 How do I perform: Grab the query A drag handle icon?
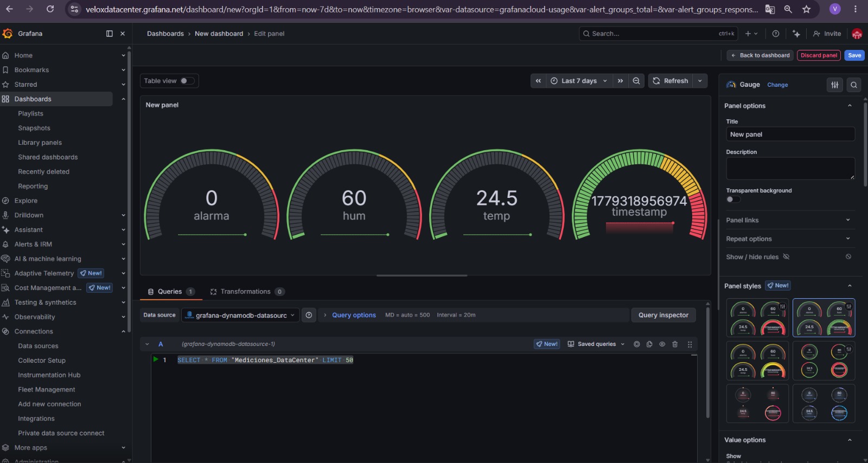(x=690, y=344)
